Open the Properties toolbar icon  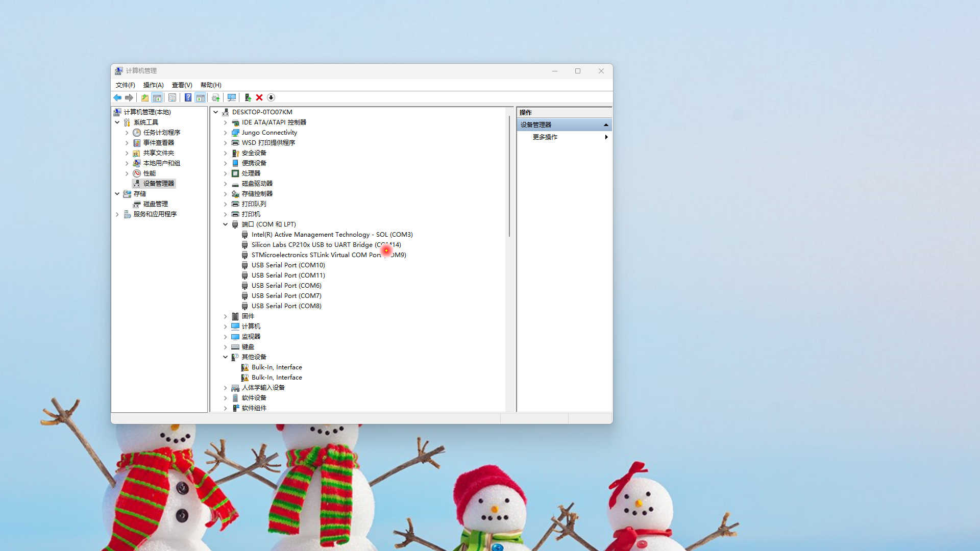click(173, 97)
